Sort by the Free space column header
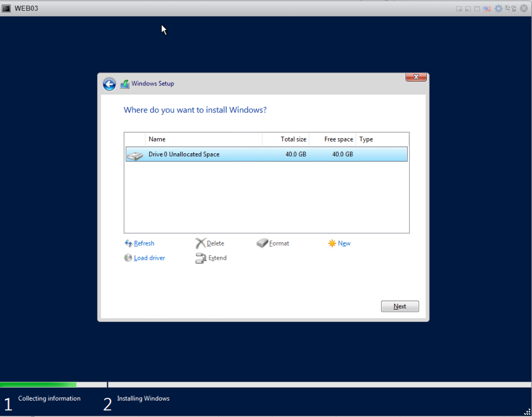The height and width of the screenshot is (417, 532). [332, 139]
